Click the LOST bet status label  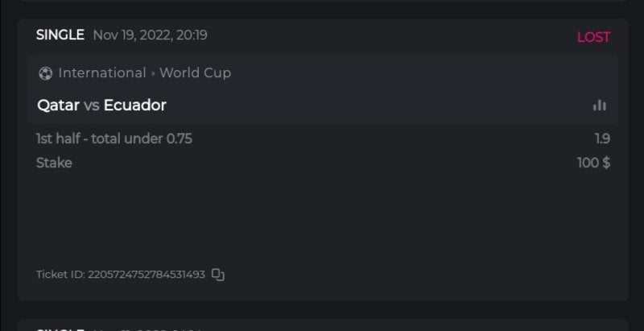(593, 37)
